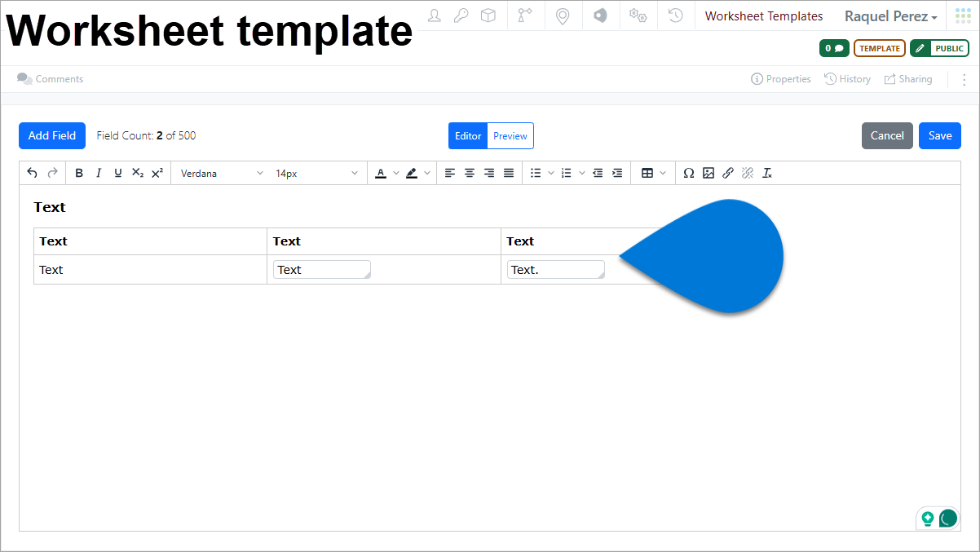Decrease indent of the text

(x=598, y=173)
